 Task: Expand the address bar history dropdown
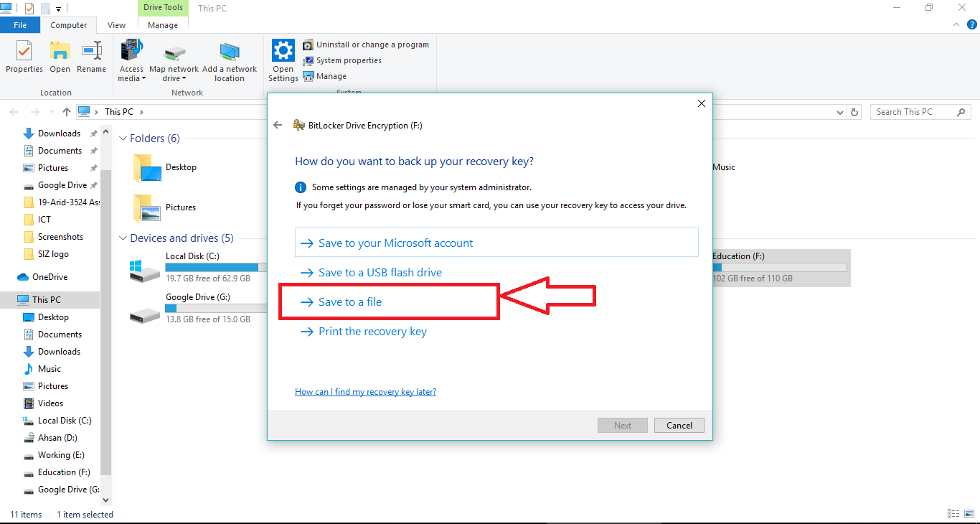(x=841, y=113)
